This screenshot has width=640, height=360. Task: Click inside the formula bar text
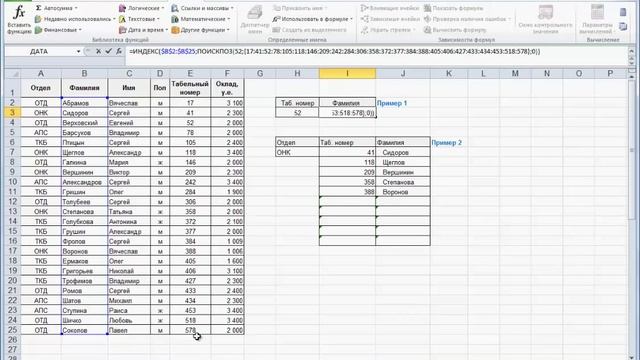[x=335, y=51]
